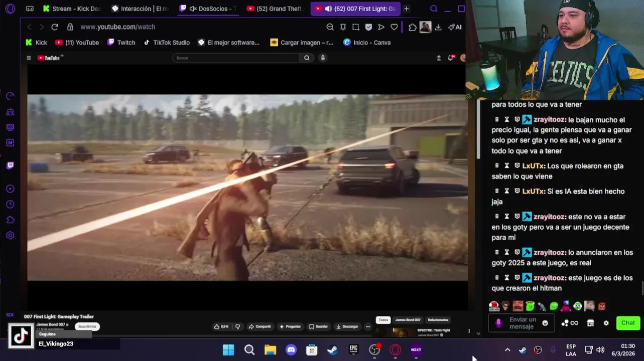Select the 007 First Light tab

point(355,9)
